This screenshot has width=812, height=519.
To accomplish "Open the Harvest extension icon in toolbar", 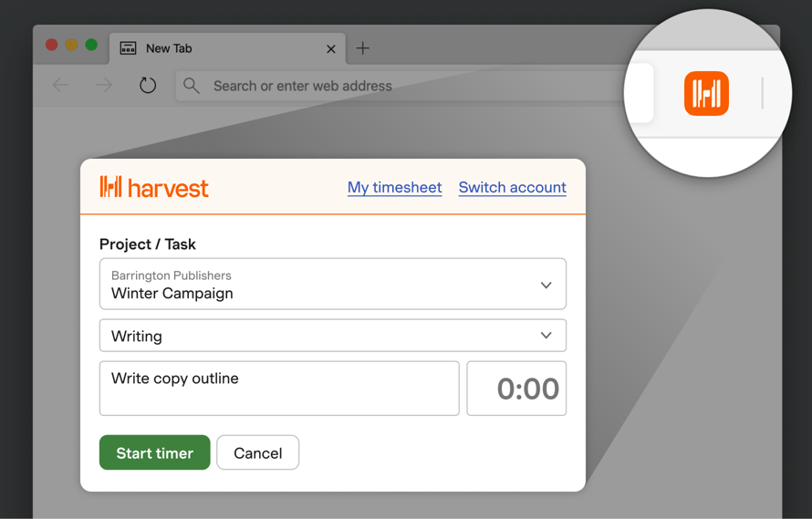I will [706, 93].
